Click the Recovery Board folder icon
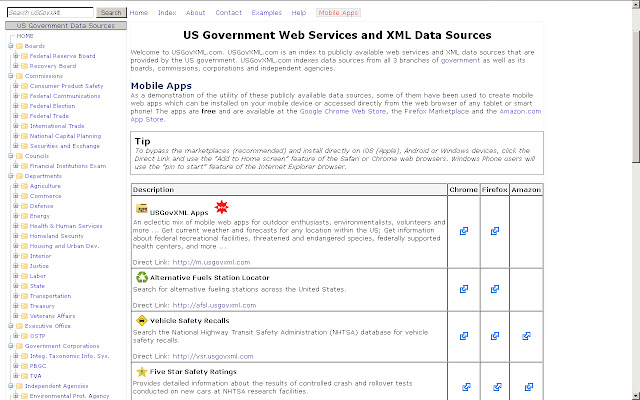Viewport: 640px width, 400px height. tap(24, 66)
